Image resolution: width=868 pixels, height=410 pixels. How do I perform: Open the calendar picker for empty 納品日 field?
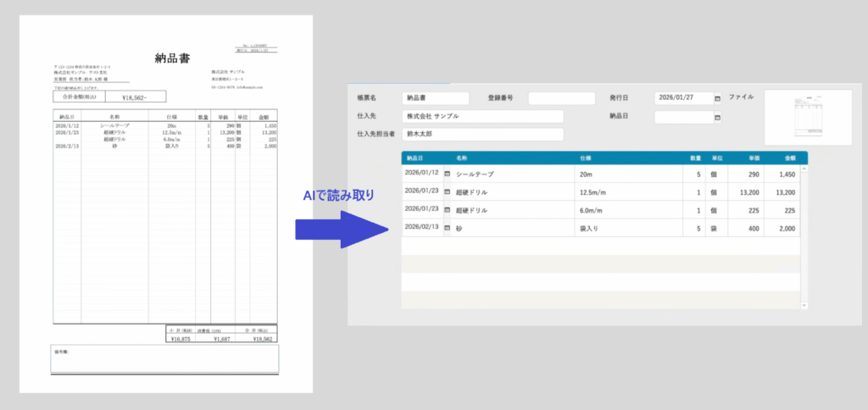coord(718,117)
